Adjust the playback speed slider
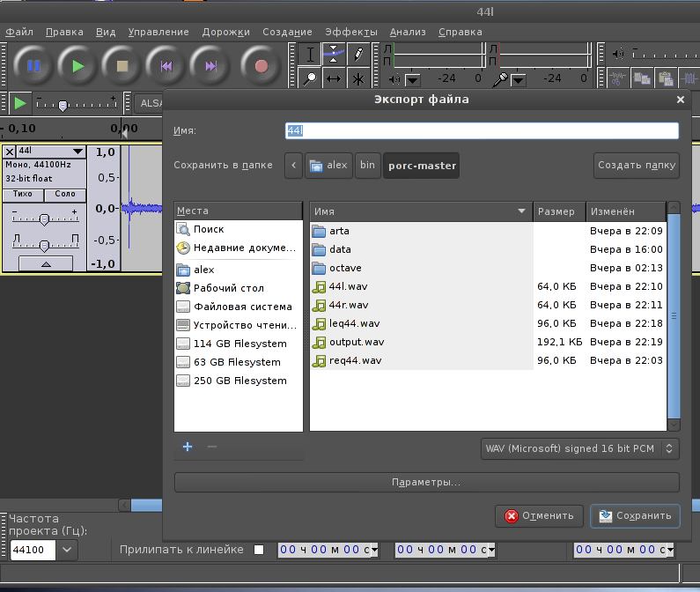700x592 pixels. click(63, 106)
